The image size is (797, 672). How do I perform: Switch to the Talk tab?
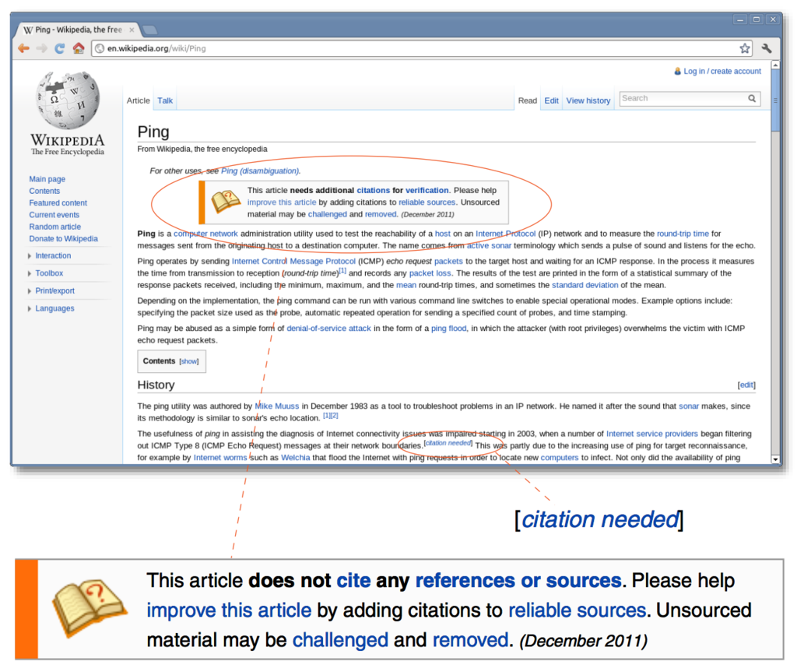click(165, 100)
